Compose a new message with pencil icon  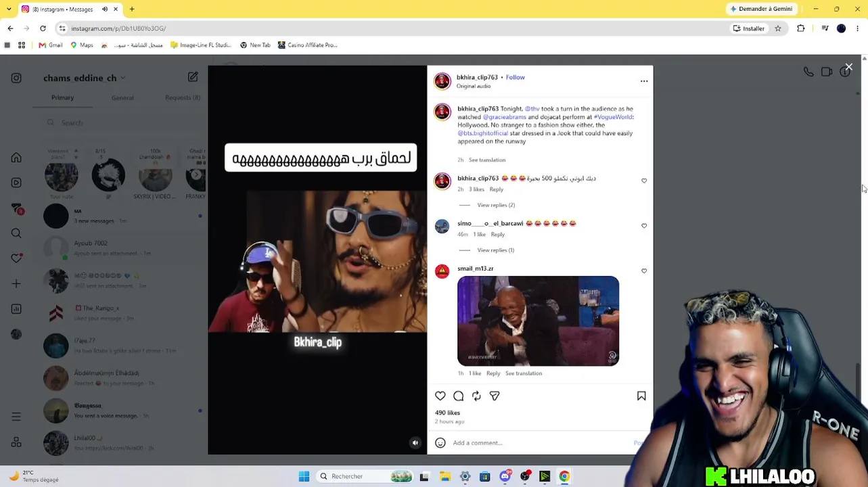click(193, 77)
